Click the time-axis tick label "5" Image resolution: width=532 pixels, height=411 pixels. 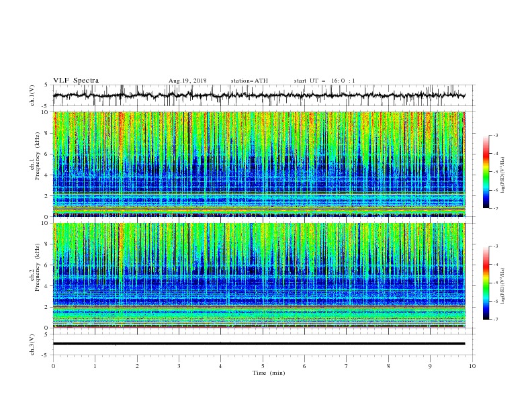[x=263, y=366]
